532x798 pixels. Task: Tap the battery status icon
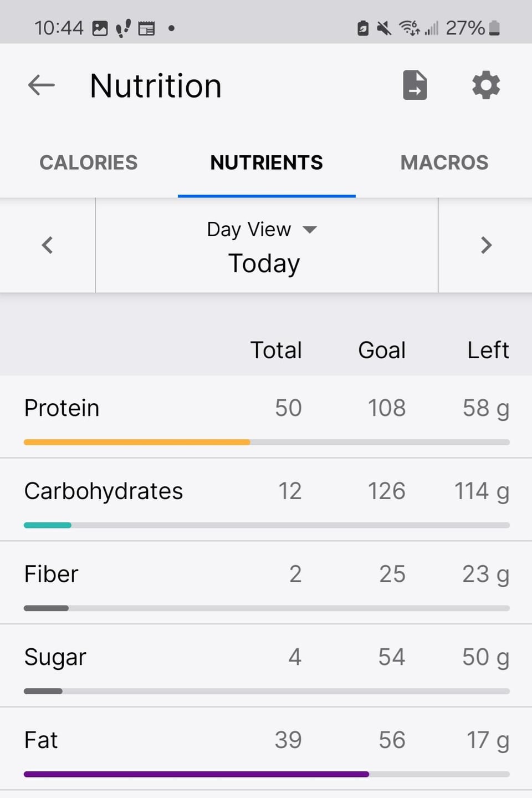point(495,28)
